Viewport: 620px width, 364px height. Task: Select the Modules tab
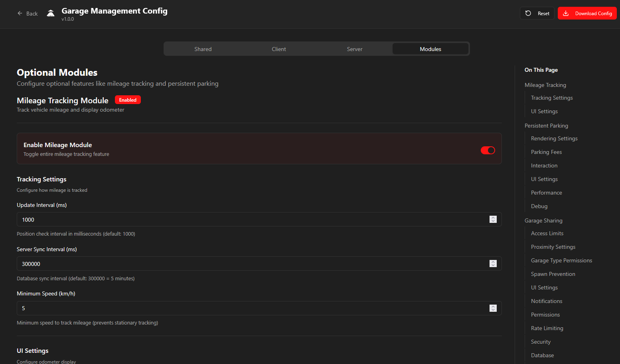click(x=430, y=49)
